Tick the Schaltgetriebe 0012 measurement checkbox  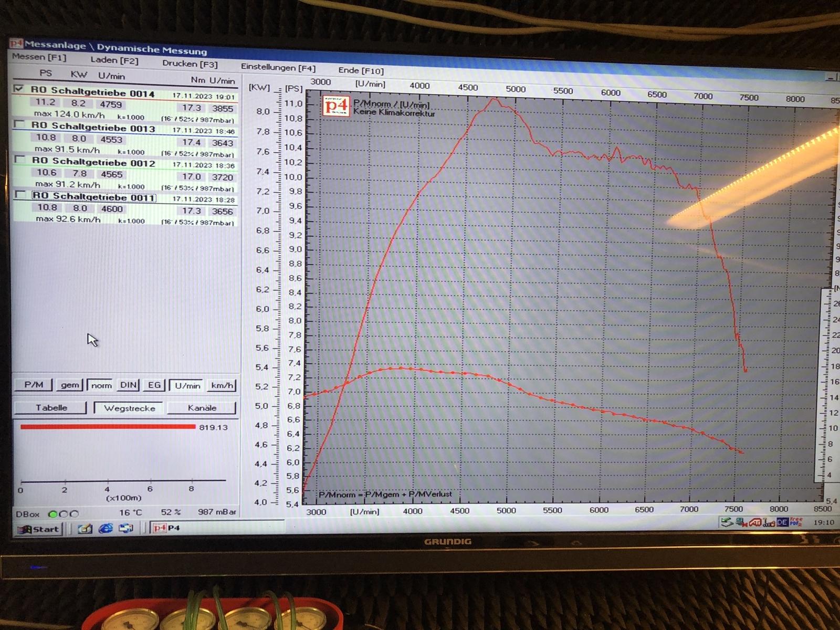20,159
